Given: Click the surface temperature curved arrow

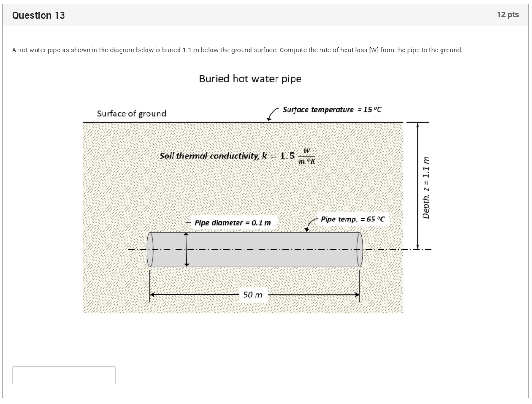Looking at the screenshot, I should (272, 114).
